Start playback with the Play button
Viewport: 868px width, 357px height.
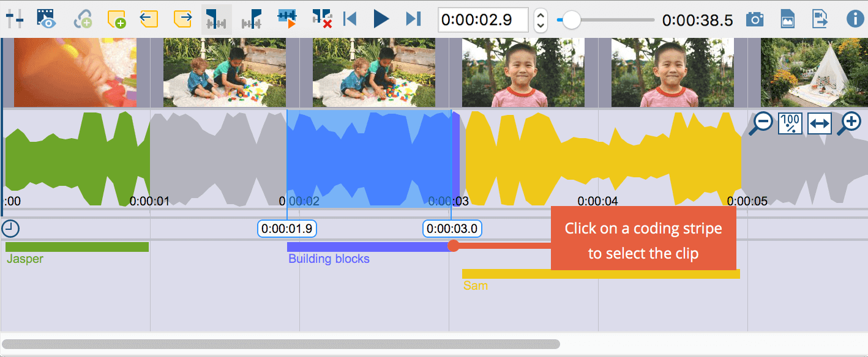point(381,19)
